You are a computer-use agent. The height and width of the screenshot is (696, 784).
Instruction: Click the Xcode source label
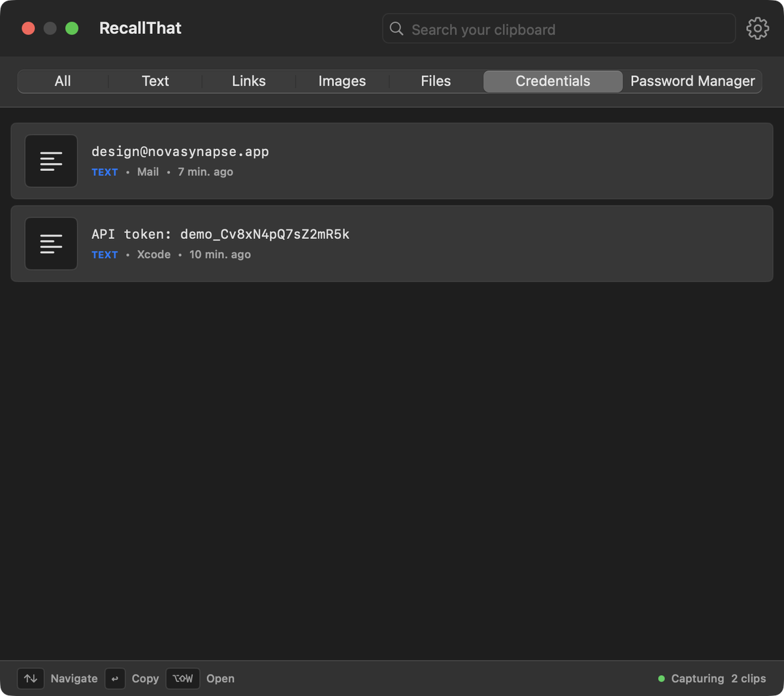pyautogui.click(x=154, y=254)
